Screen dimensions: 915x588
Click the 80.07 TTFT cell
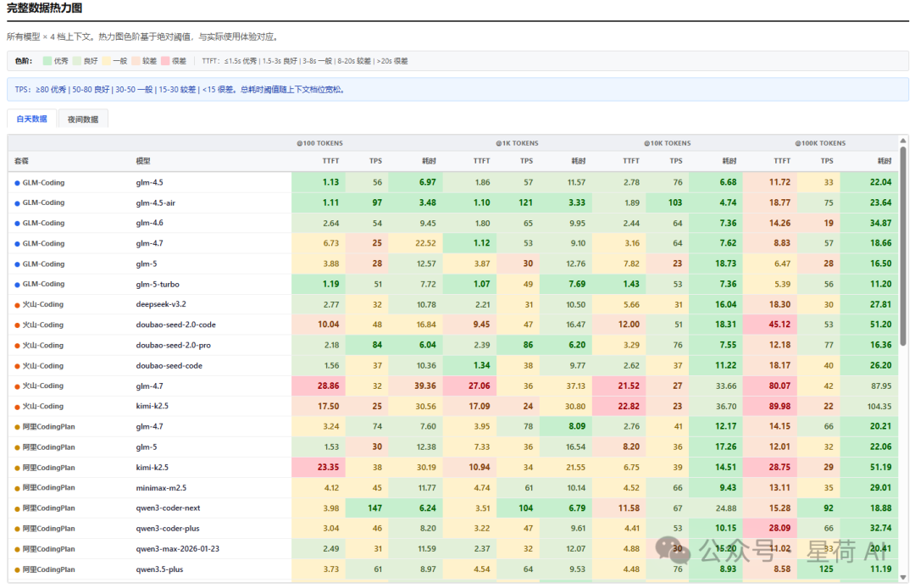pos(770,386)
